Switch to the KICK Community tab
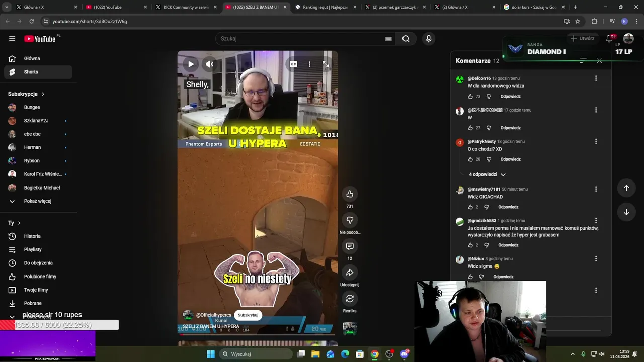This screenshot has height=362, width=644. 186,7
